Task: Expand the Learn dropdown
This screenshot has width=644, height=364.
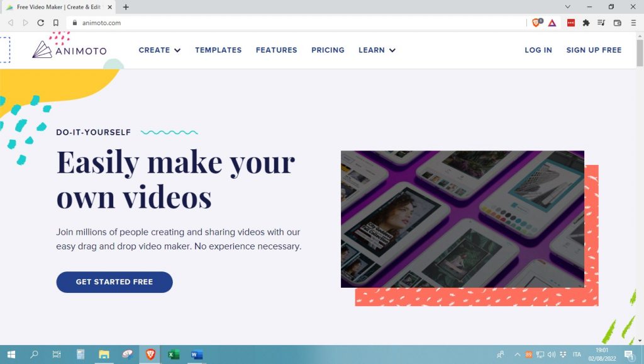Action: 376,50
